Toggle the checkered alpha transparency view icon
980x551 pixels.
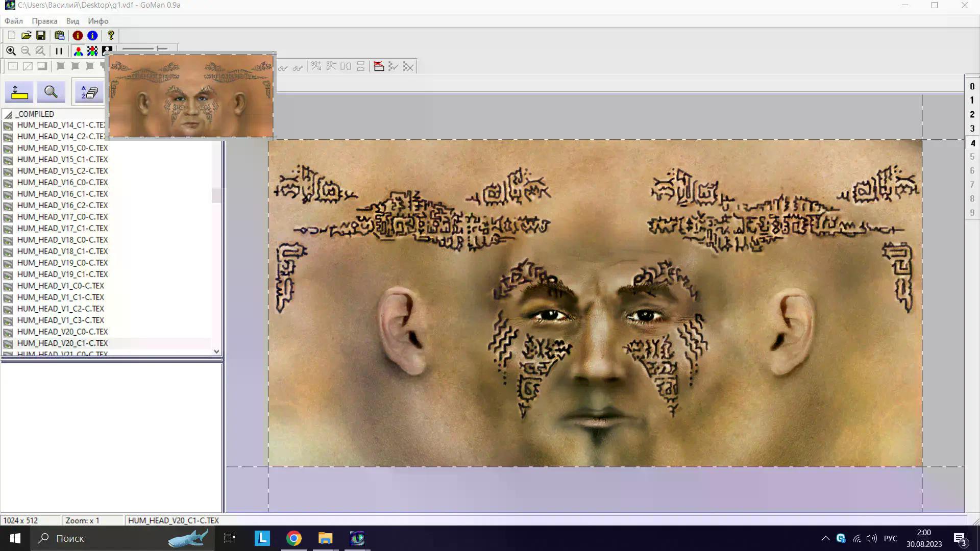coord(92,51)
